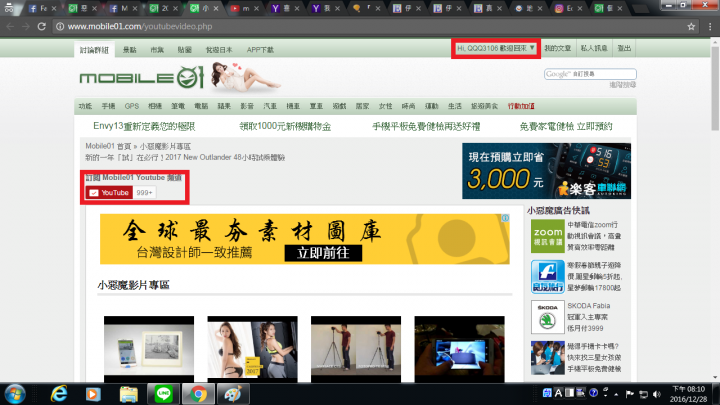Screen dimensions: 720x405
Task: Reload the page with Chrome's refresh icon
Action: 41,27
